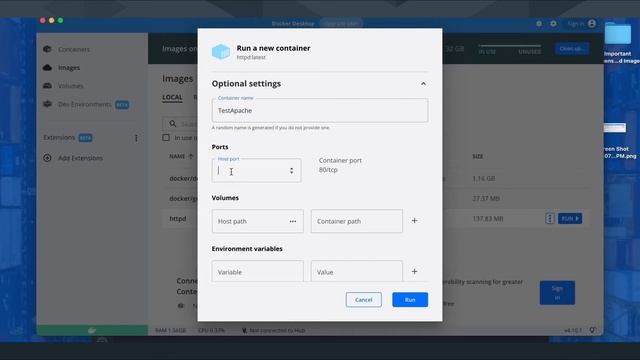The width and height of the screenshot is (640, 360).
Task: Open Containers in sidebar
Action: coord(73,49)
